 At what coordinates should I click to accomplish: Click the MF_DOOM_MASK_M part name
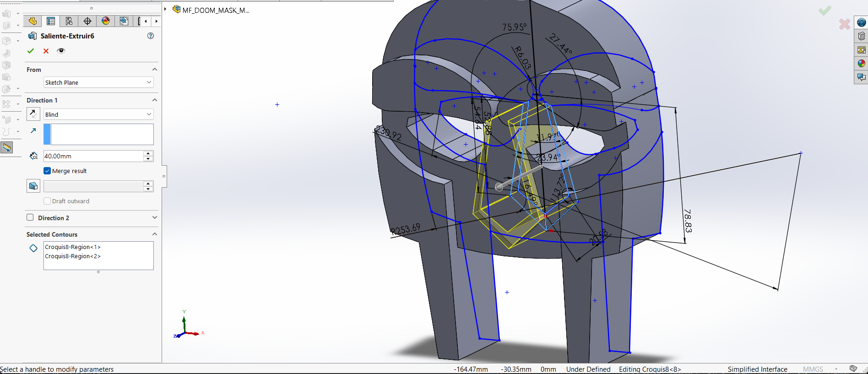coord(216,10)
